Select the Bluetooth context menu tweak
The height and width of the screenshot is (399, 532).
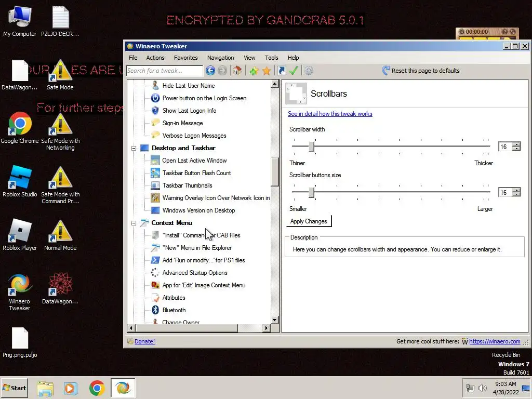[x=174, y=310]
